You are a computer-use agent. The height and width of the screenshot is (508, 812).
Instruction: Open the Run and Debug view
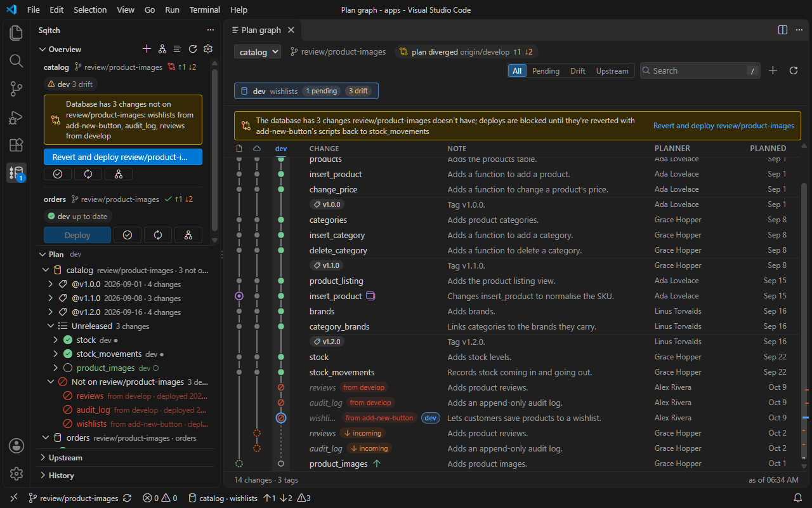[16, 117]
